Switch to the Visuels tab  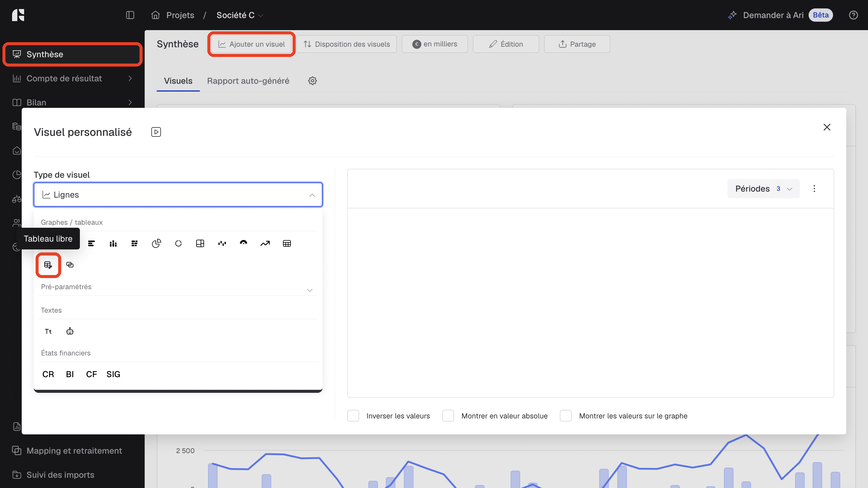[178, 81]
